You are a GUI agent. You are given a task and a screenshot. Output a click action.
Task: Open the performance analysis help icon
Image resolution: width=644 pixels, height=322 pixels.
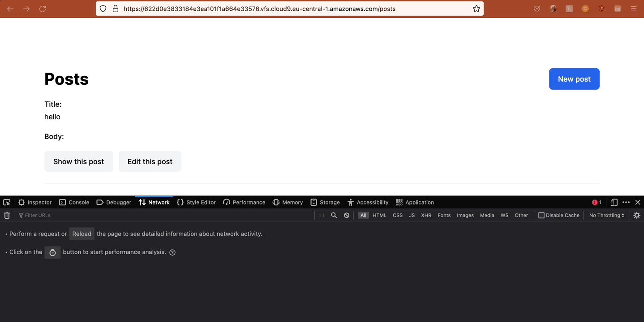click(172, 252)
